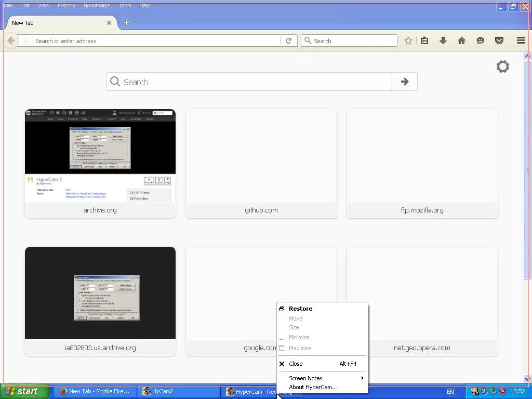Open the Help menu
Viewport: 532px width, 399px height.
point(145,5)
